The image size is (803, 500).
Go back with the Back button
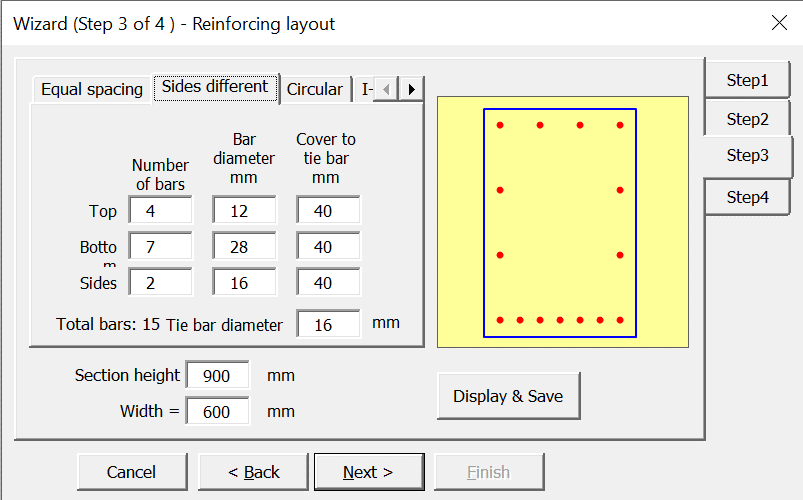click(253, 472)
